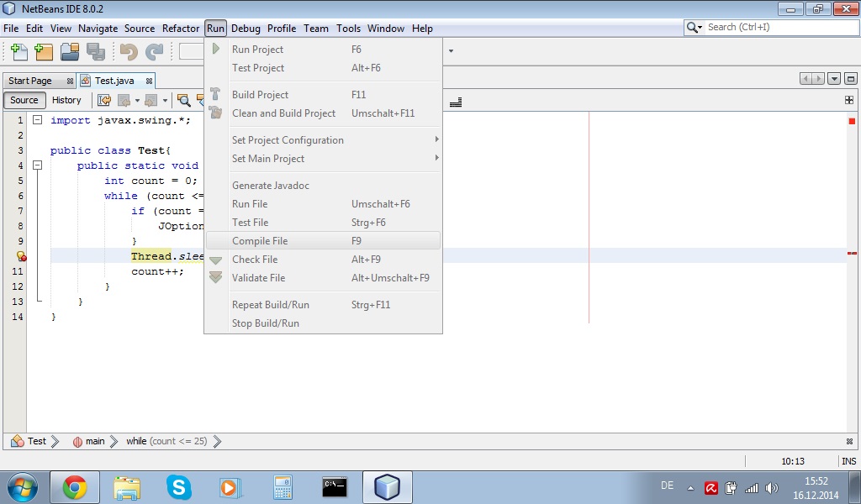
Task: Open the Calculator from the taskbar
Action: (x=283, y=487)
